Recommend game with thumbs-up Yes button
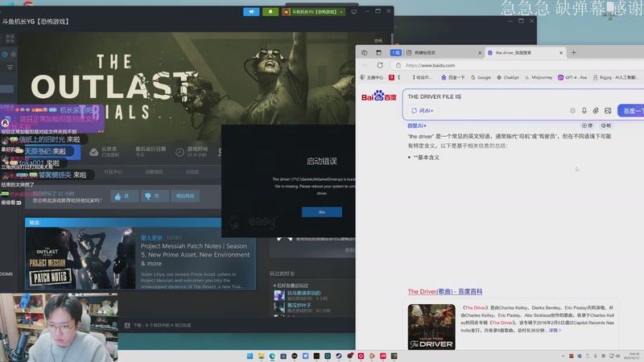The image size is (644, 362). [124, 196]
